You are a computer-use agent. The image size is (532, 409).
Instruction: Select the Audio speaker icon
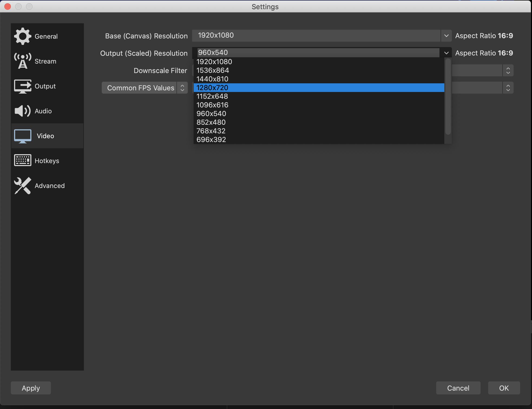click(x=22, y=111)
